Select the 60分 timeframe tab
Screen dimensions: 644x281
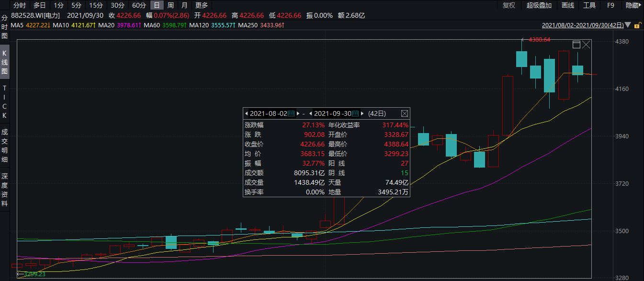(139, 5)
